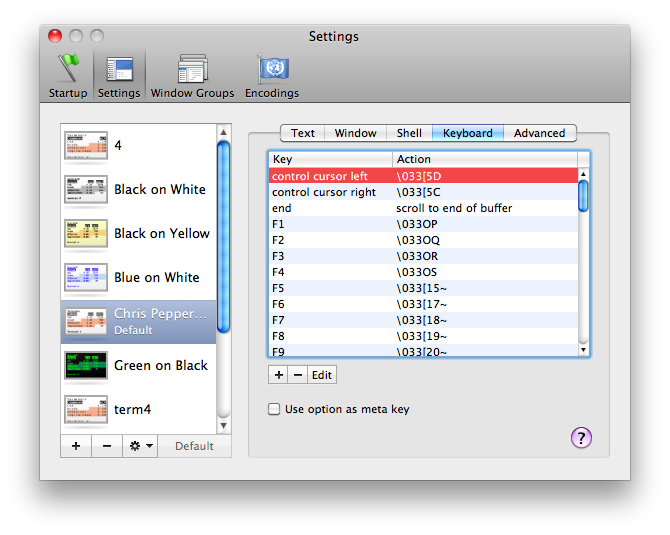This screenshot has width=670, height=535.
Task: Click the profile list scroll up arrow
Action: [223, 132]
